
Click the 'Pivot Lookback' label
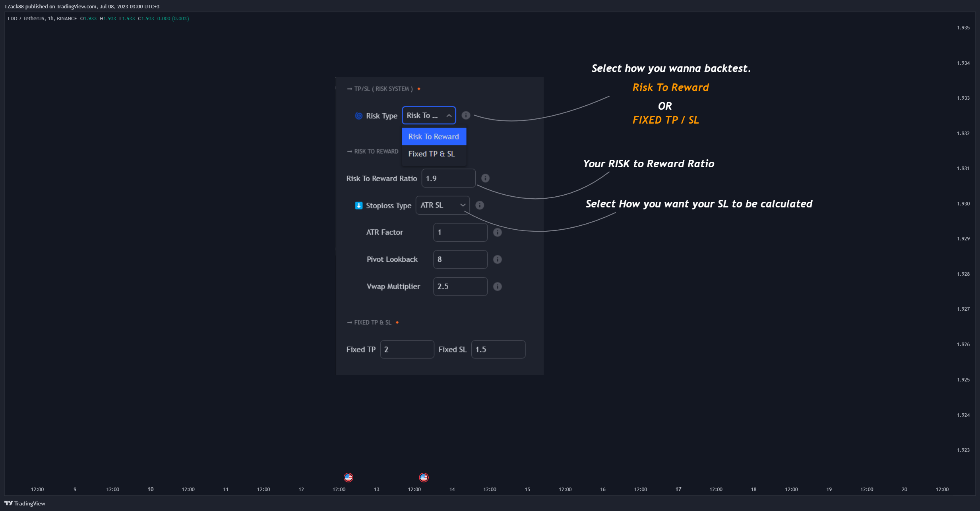[x=392, y=259]
